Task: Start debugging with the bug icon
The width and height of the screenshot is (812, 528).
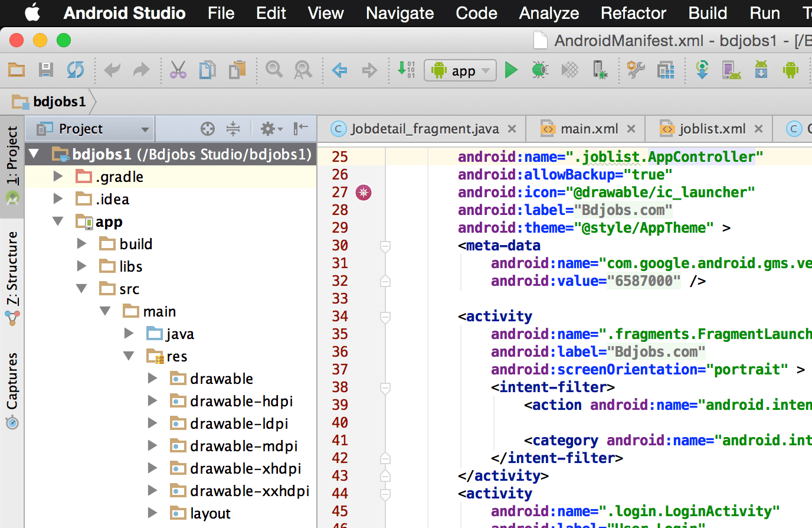Action: [540, 70]
